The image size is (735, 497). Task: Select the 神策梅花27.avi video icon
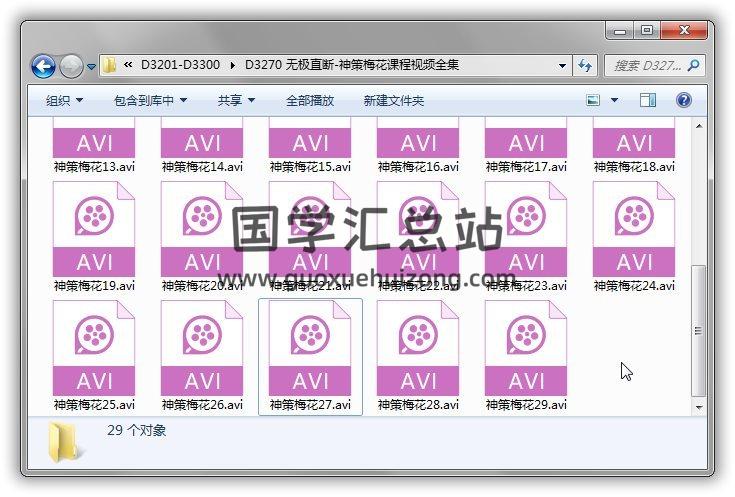(310, 348)
